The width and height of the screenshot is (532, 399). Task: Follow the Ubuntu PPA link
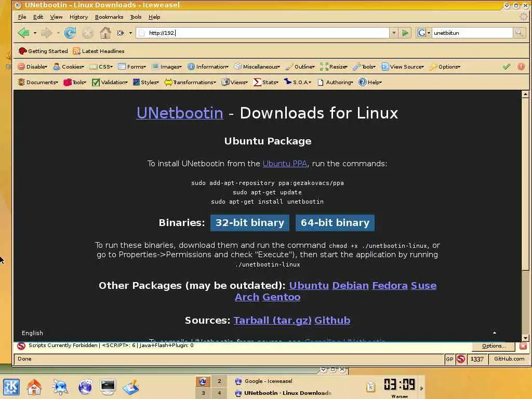click(x=285, y=164)
